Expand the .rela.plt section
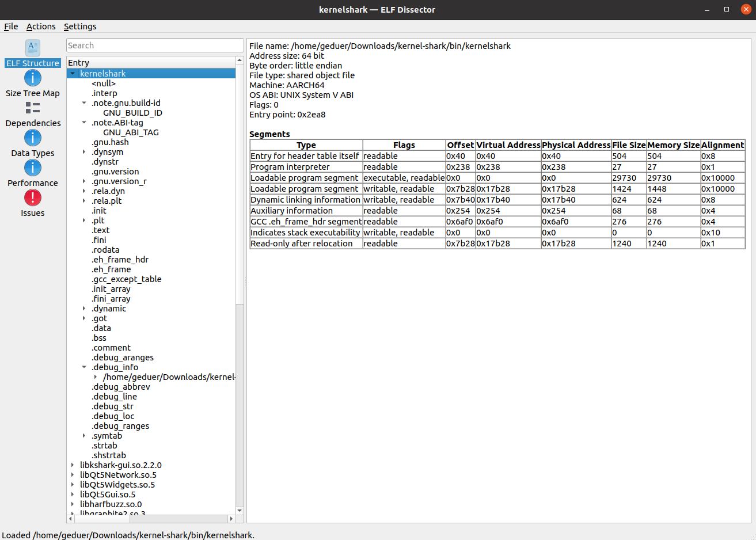Viewport: 756px width, 540px height. click(84, 201)
